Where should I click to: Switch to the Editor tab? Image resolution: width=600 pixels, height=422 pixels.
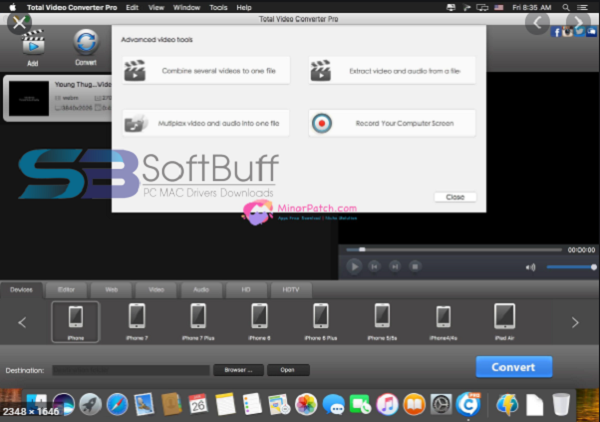[x=66, y=290]
